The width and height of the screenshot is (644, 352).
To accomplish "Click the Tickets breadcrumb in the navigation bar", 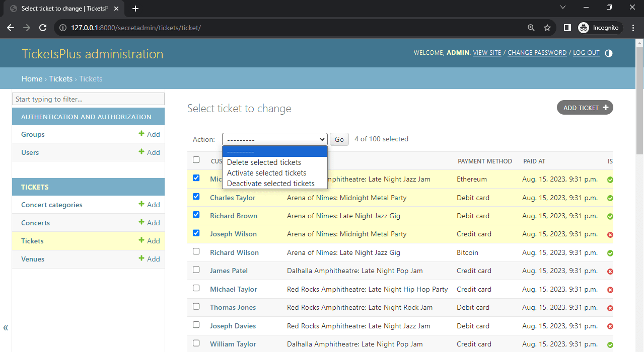I will [x=60, y=78].
